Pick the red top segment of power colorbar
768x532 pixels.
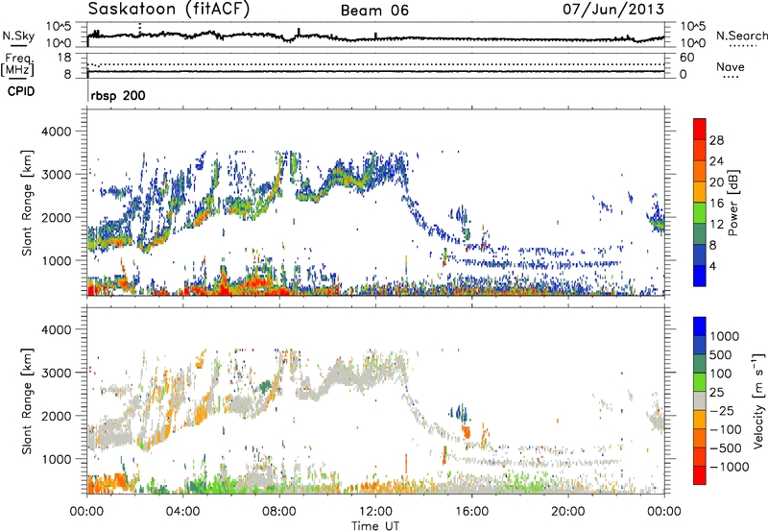click(700, 129)
